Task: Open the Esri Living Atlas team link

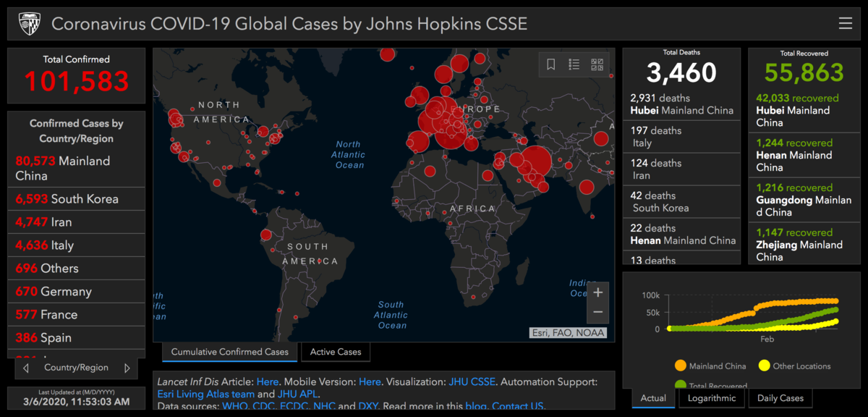Action: [x=205, y=394]
